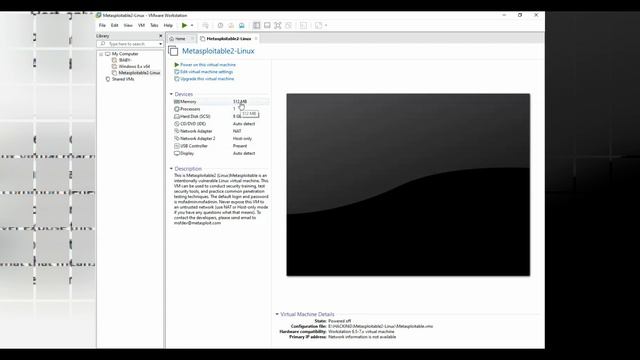The height and width of the screenshot is (360, 640).
Task: Select Shared VMs in the library
Action: pos(123,79)
